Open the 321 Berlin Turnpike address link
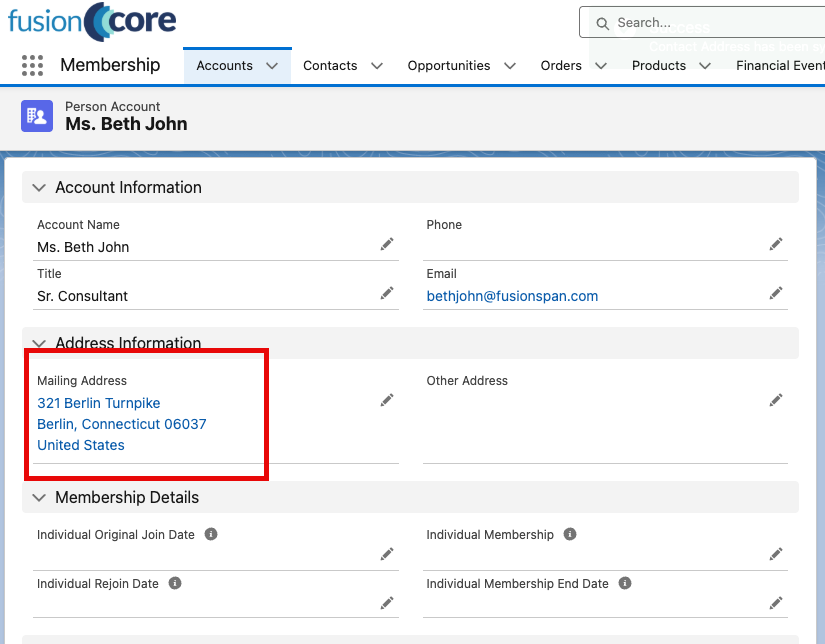 pos(98,403)
